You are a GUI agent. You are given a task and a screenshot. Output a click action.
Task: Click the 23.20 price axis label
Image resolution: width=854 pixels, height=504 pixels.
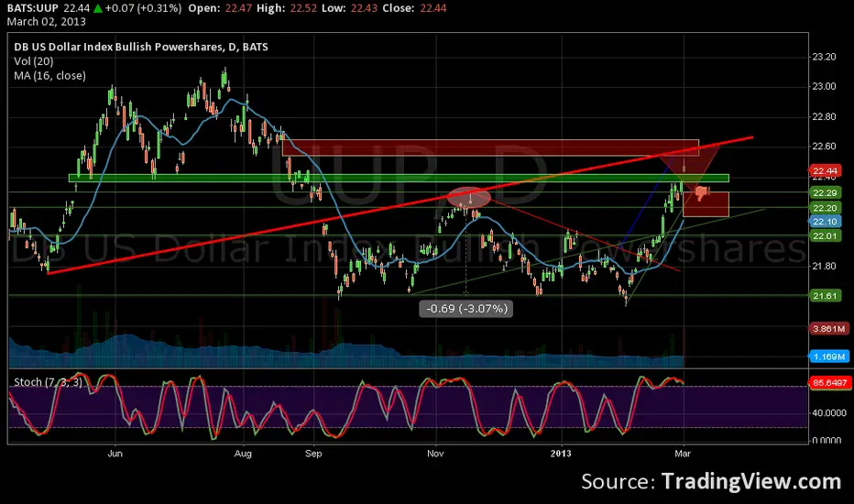pos(824,57)
